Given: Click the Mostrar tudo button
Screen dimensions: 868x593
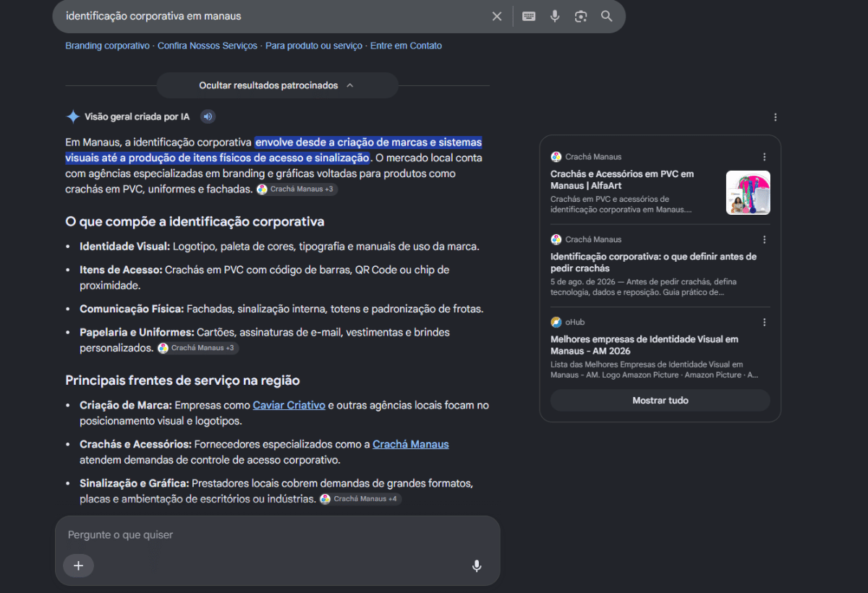Looking at the screenshot, I should tap(660, 400).
